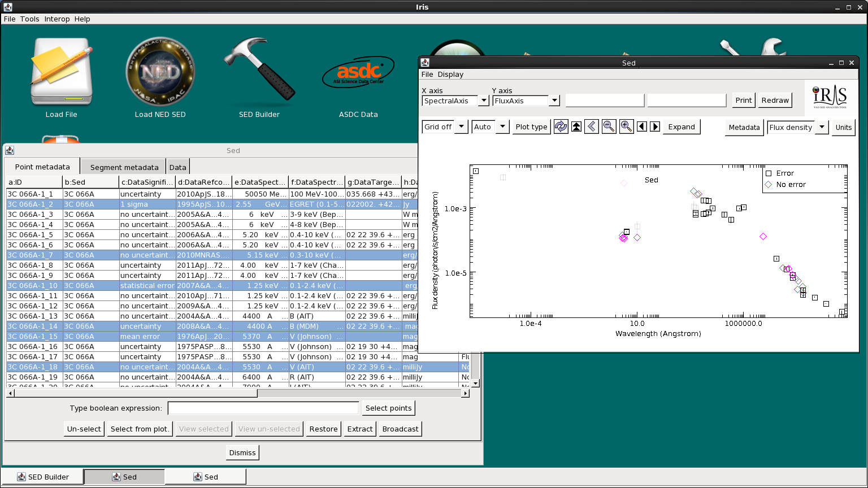
Task: Click the Iris main window title-bar icon
Action: tap(7, 7)
